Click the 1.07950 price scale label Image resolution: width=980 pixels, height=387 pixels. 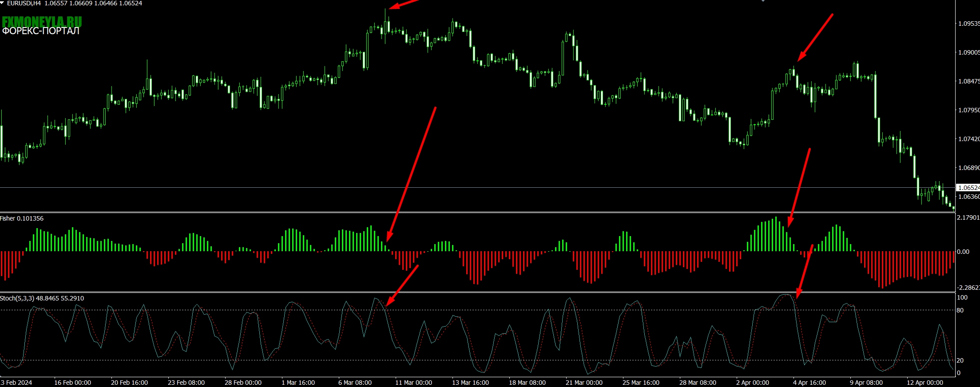point(969,110)
